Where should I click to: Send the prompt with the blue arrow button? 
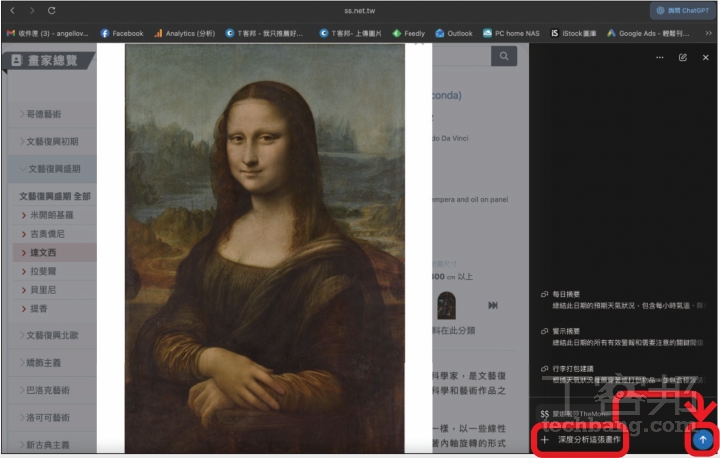pyautogui.click(x=703, y=440)
